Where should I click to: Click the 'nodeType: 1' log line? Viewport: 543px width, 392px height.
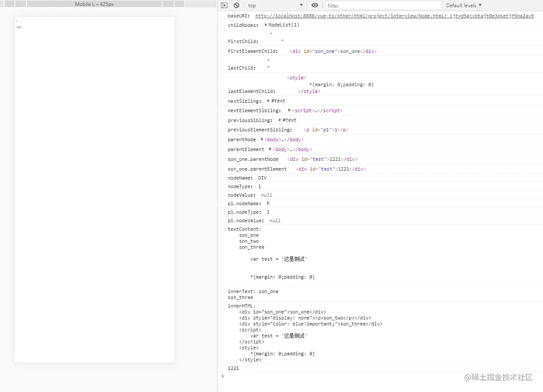[244, 186]
